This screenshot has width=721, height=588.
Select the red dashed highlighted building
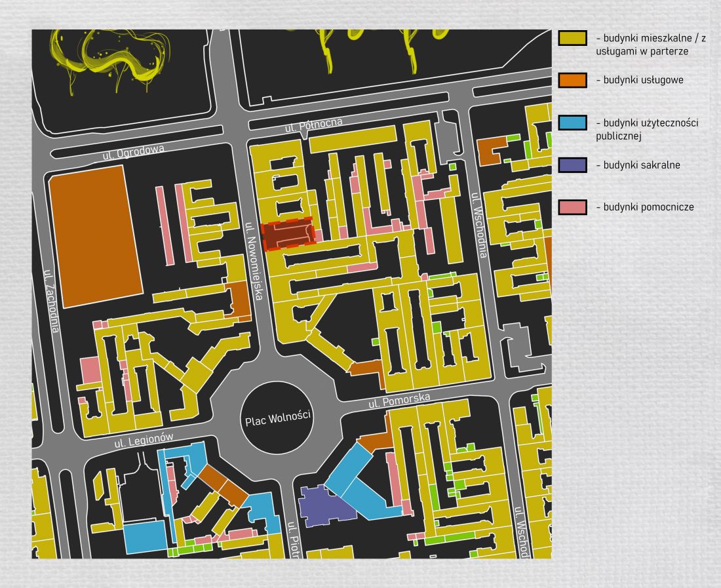[288, 234]
